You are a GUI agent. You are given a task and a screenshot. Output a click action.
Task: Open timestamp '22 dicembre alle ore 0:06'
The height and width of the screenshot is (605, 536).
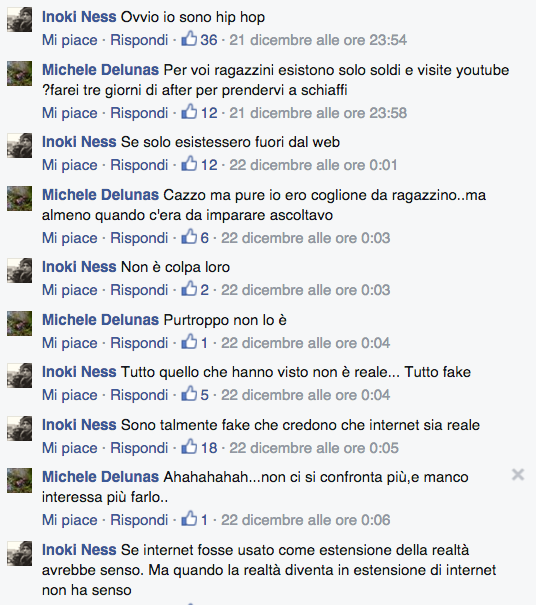[x=306, y=520]
